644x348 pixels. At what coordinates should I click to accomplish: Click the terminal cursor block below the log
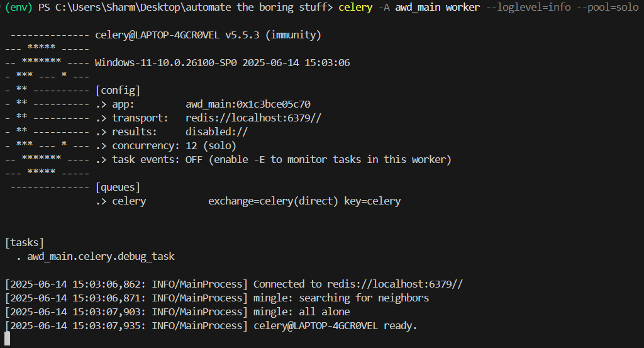[x=7, y=339]
